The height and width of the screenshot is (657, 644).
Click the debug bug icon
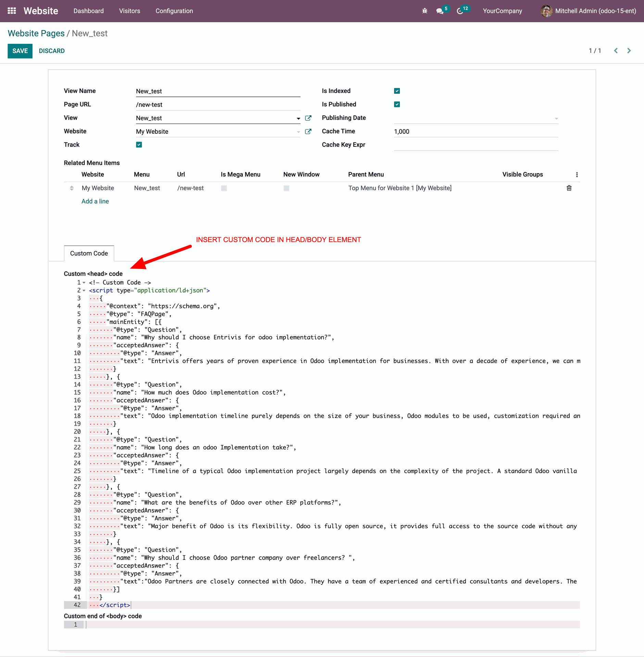point(425,11)
